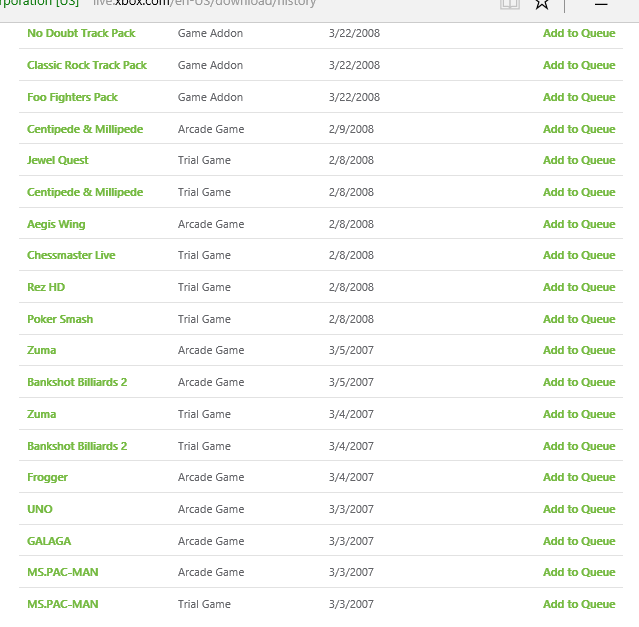639x627 pixels.
Task: Add UNO to queue
Action: point(579,509)
